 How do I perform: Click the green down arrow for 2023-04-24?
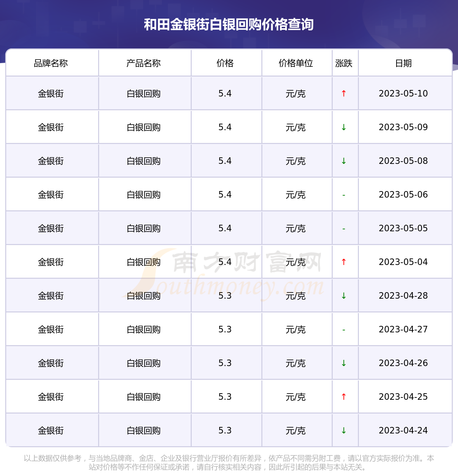(x=343, y=431)
